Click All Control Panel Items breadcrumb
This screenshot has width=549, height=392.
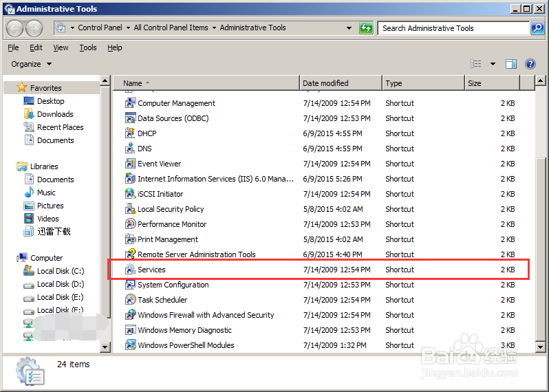(x=171, y=28)
